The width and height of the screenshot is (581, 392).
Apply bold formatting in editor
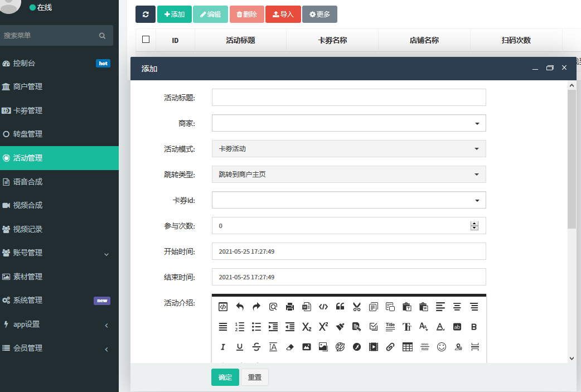(474, 327)
